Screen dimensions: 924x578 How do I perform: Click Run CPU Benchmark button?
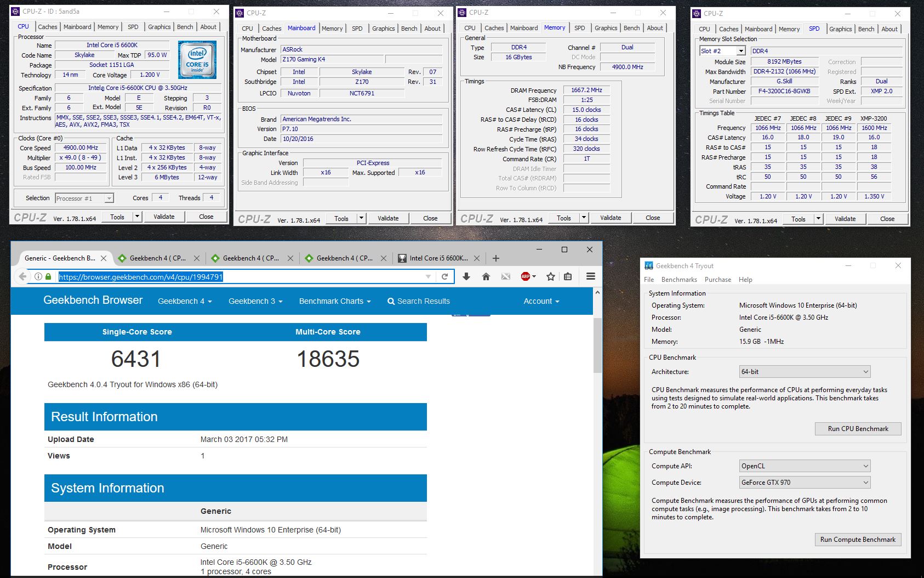pyautogui.click(x=858, y=428)
